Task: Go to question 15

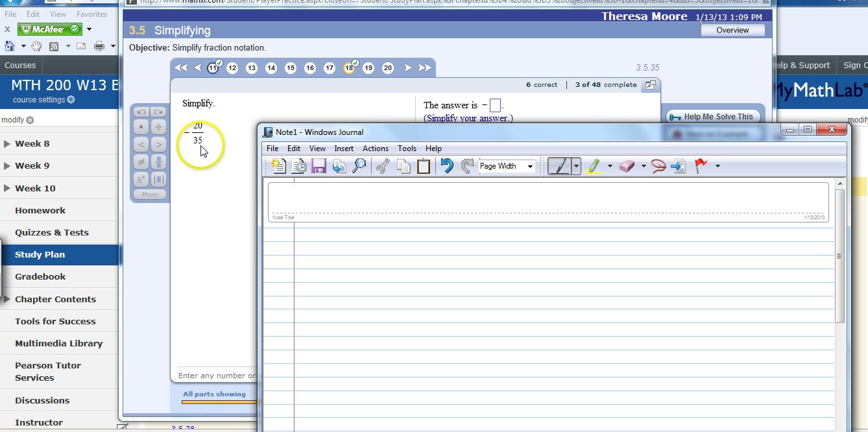Action: pyautogui.click(x=291, y=68)
